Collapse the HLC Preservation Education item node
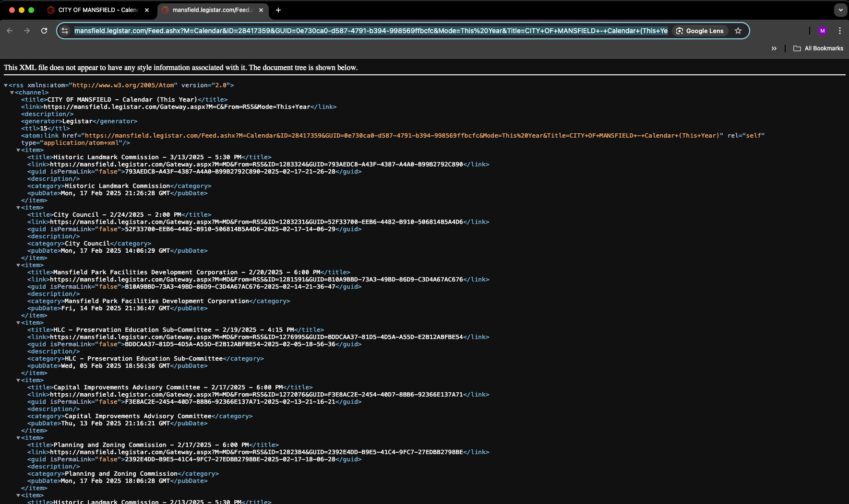This screenshot has height=504, width=849. 18,323
